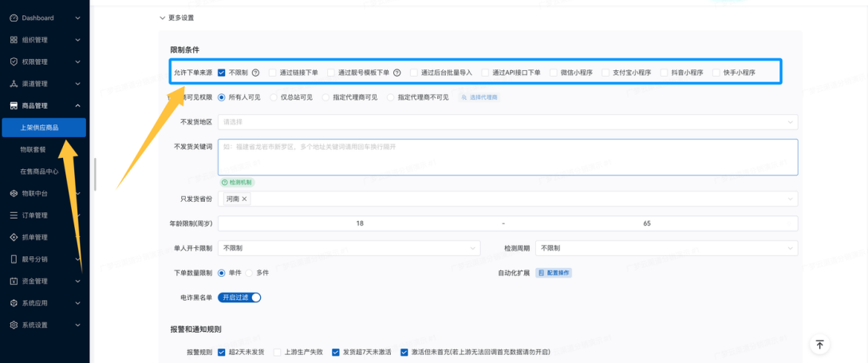Click the 订单管理 list icon
The image size is (868, 363).
tap(14, 215)
